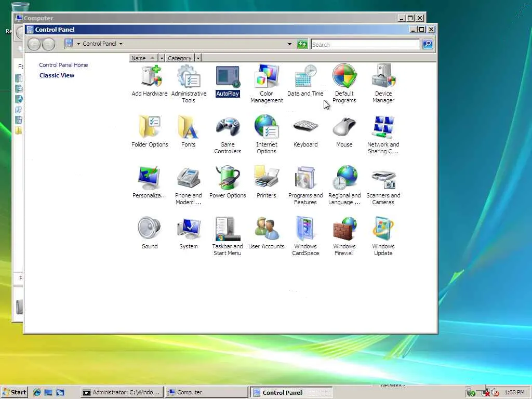Open Windows Firewall

tap(344, 236)
